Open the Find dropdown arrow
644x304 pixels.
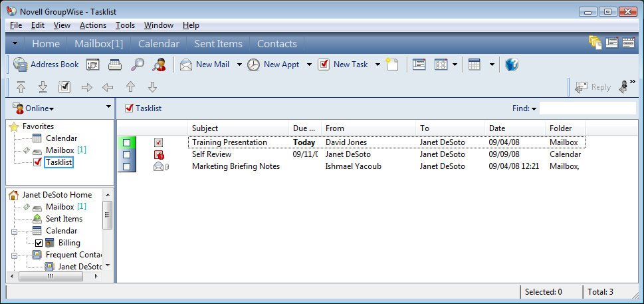click(534, 109)
